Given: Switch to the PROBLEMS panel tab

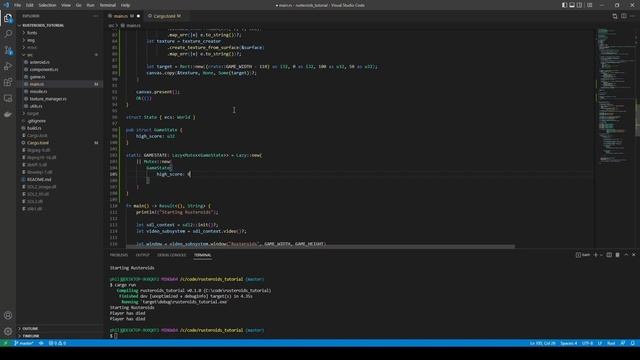Looking at the screenshot, I should (119, 255).
